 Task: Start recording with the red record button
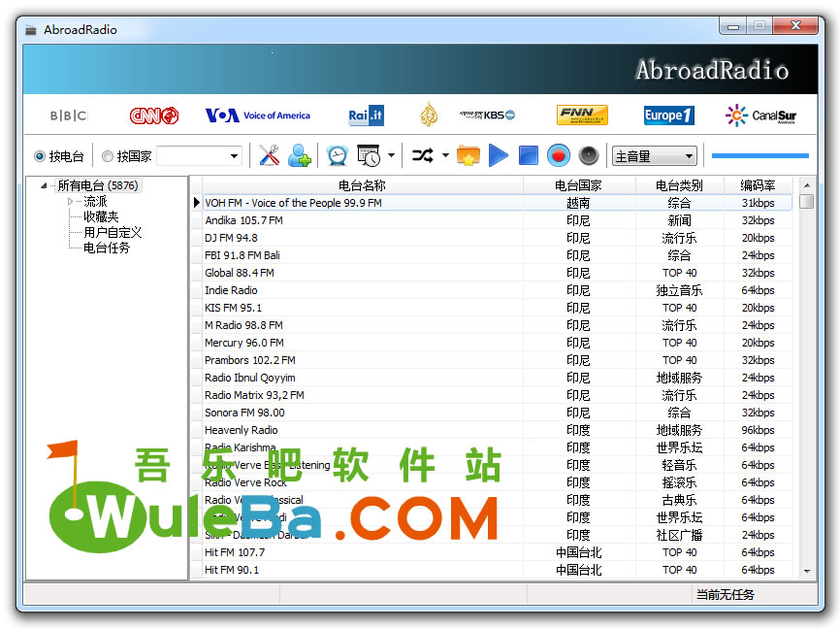pyautogui.click(x=558, y=155)
